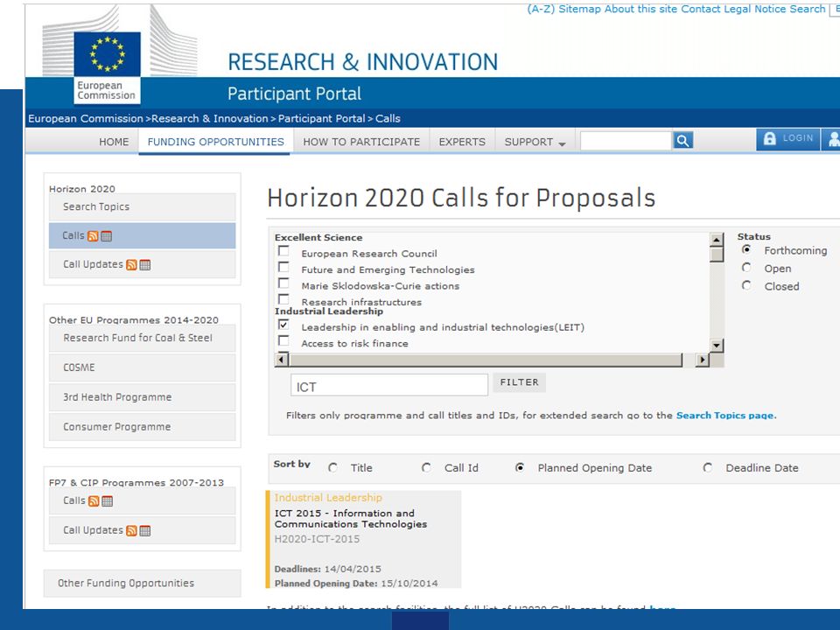Open Horizon 2020 Call Updates RSS icon
The height and width of the screenshot is (630, 840).
(x=131, y=264)
